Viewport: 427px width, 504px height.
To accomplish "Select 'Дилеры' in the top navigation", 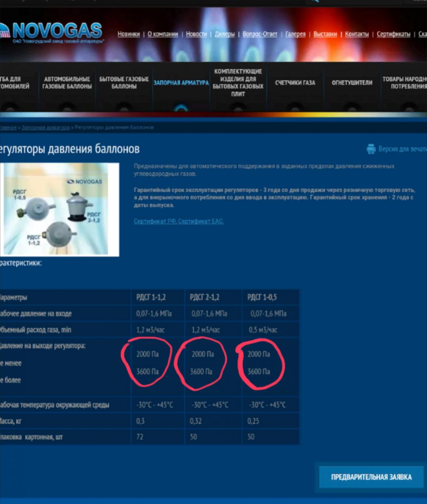I will click(224, 34).
